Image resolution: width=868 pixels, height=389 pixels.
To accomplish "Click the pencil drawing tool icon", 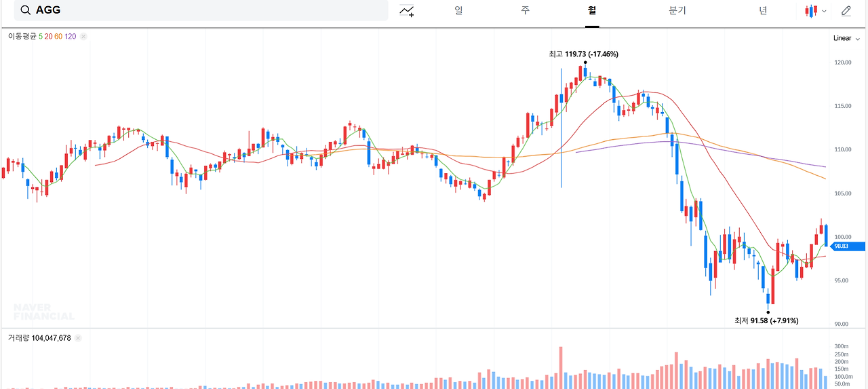I will coord(846,11).
